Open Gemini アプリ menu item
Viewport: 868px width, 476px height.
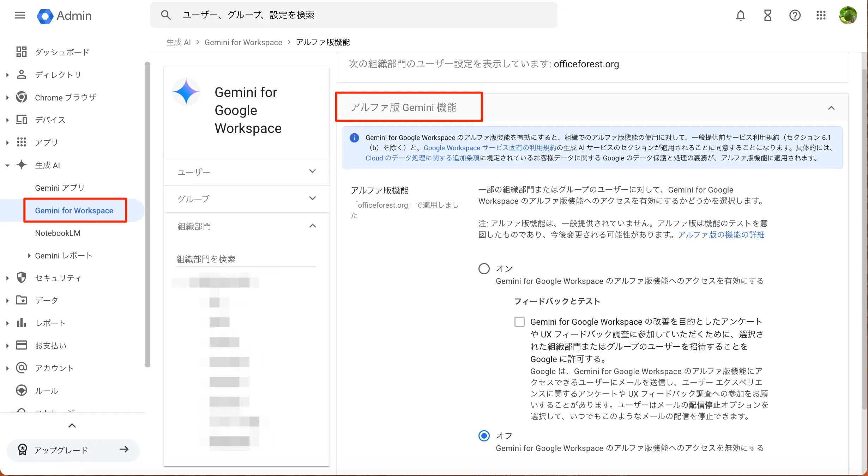point(60,188)
